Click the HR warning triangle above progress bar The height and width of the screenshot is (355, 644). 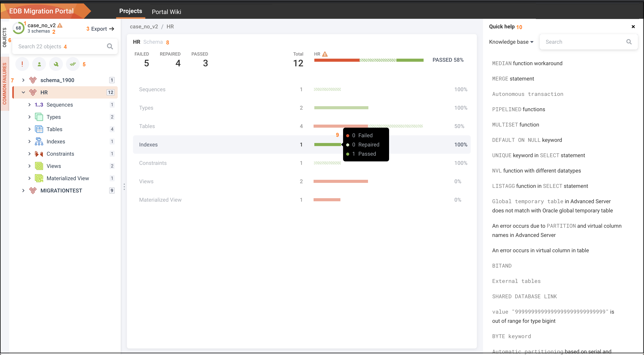[x=325, y=54]
